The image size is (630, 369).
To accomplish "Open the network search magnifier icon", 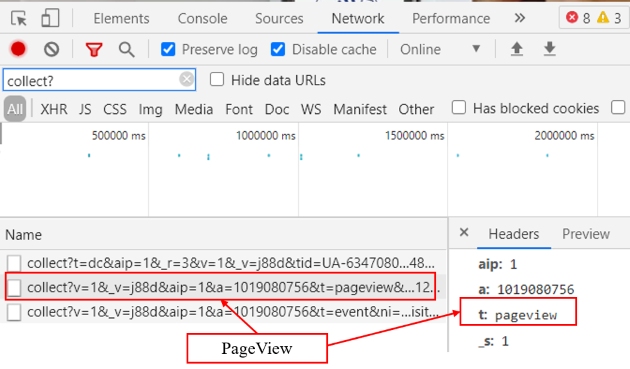I will point(127,49).
